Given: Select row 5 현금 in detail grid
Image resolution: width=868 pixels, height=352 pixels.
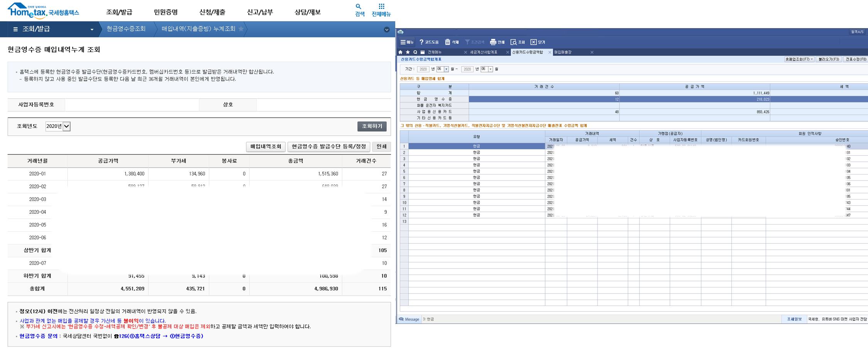Looking at the screenshot, I should [477, 171].
